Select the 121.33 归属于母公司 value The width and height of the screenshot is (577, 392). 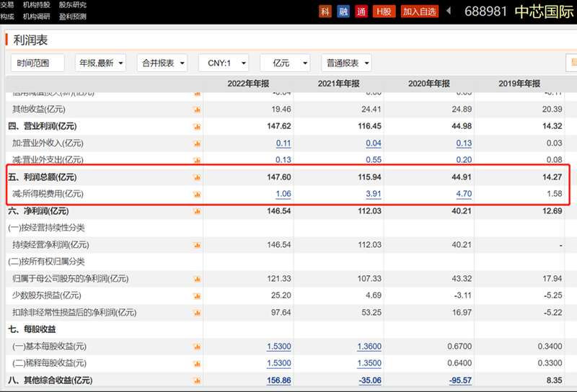[x=279, y=279]
